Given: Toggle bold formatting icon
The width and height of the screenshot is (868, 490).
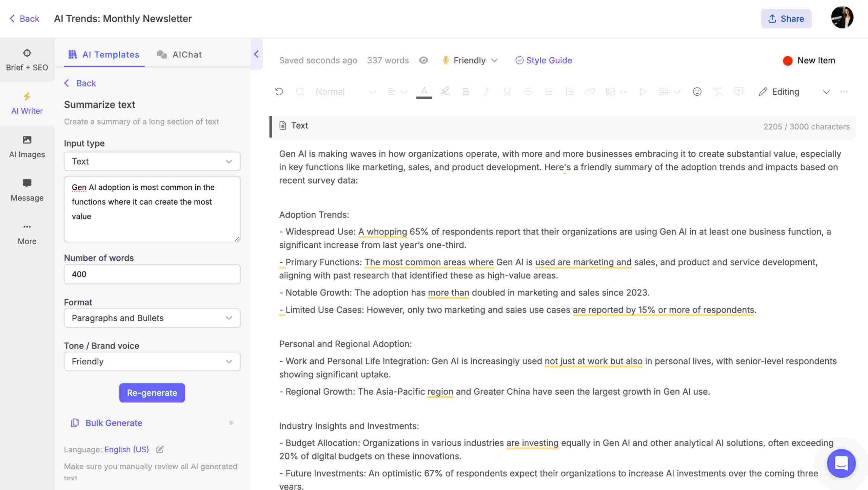Looking at the screenshot, I should pos(465,92).
